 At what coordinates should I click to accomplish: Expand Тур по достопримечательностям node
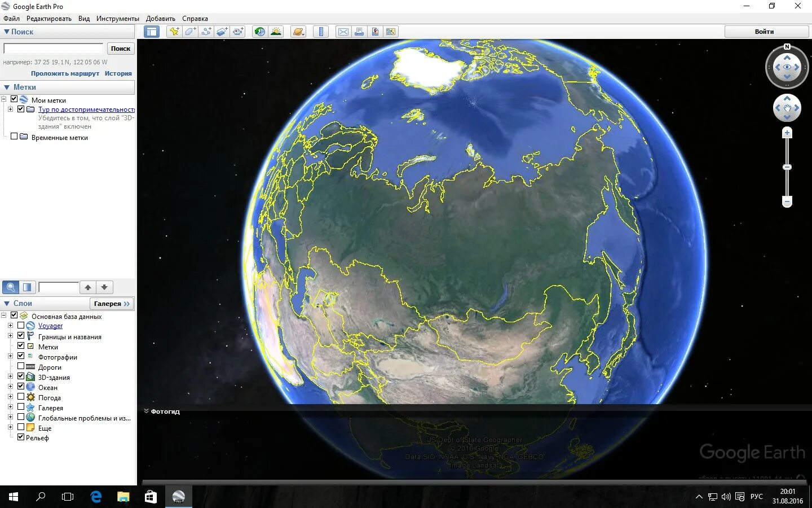point(10,110)
